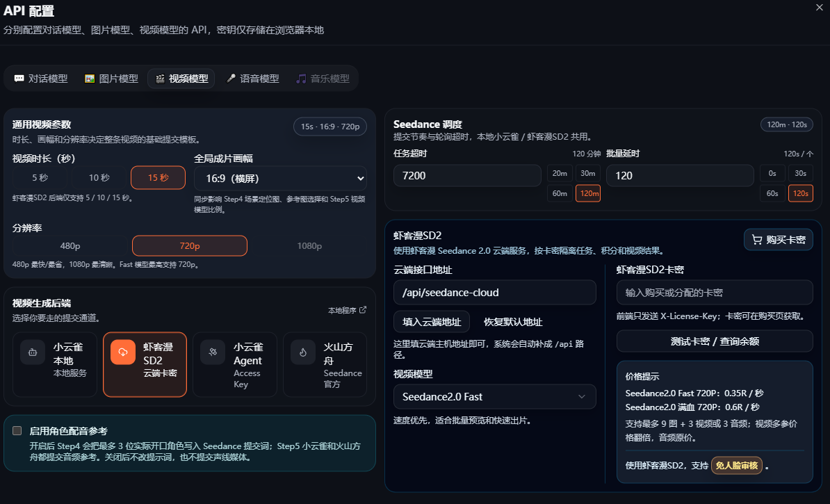Close the API 配置 dialog
The image size is (830, 504).
coord(820,8)
